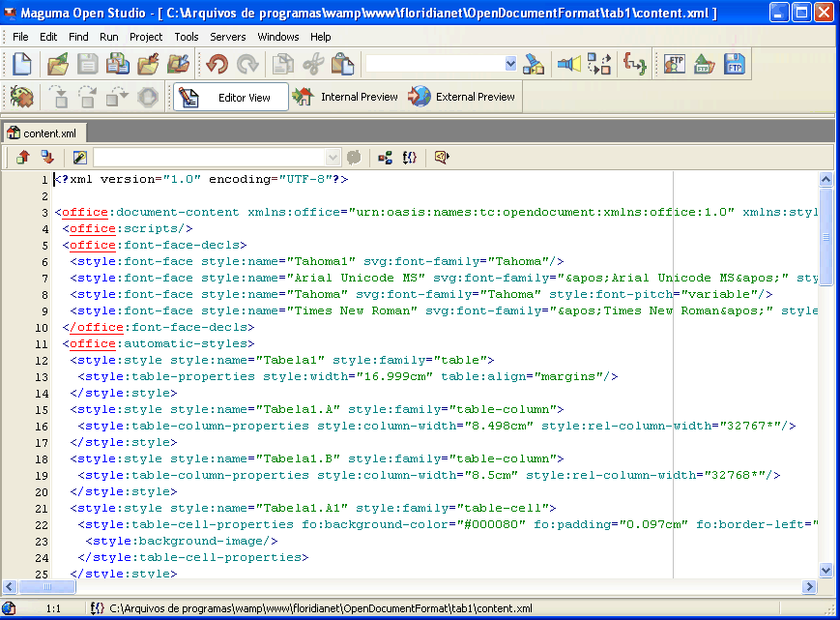Expand the editor search field dropdown
840x620 pixels.
coord(333,157)
